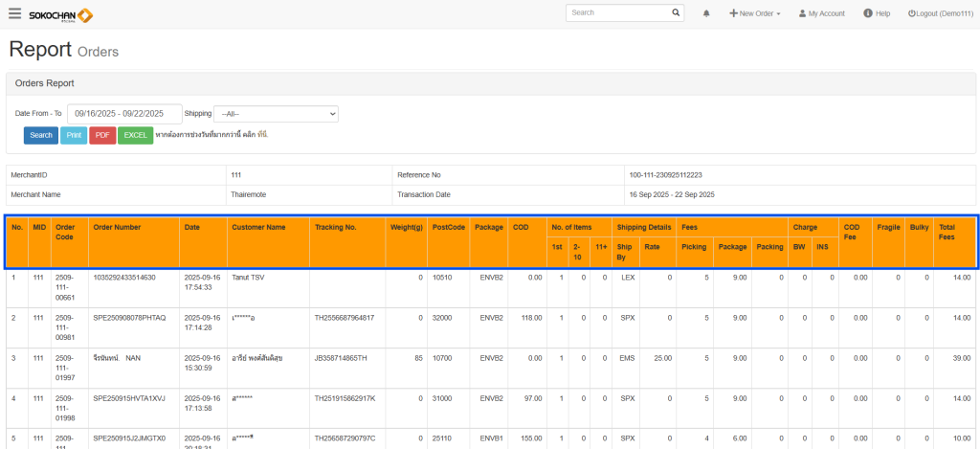The height and width of the screenshot is (449, 980).
Task: Open the Help page
Action: point(877,13)
